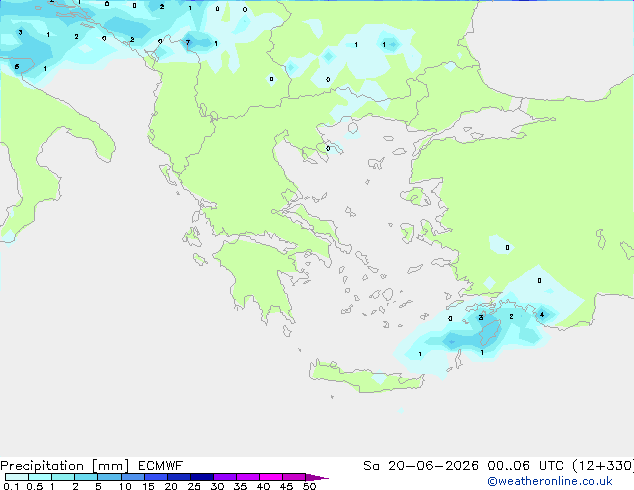
Task: Click the '0.1' legend scale label
Action: point(11,486)
